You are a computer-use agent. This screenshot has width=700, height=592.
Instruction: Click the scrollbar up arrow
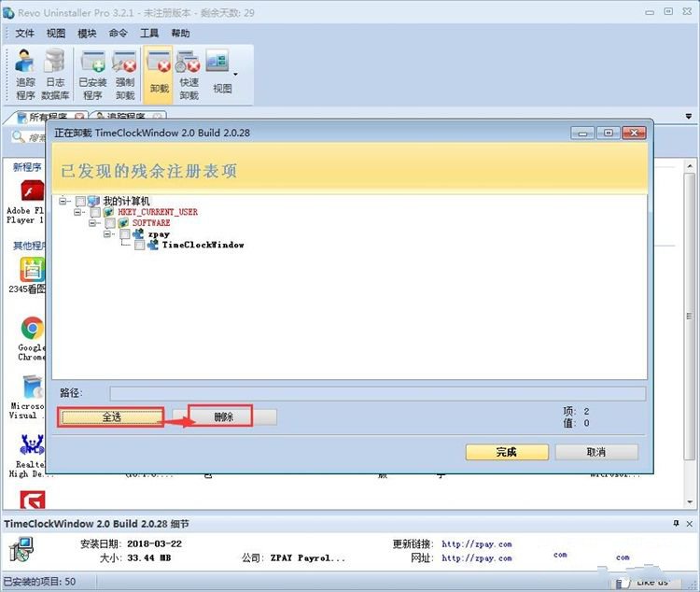690,166
